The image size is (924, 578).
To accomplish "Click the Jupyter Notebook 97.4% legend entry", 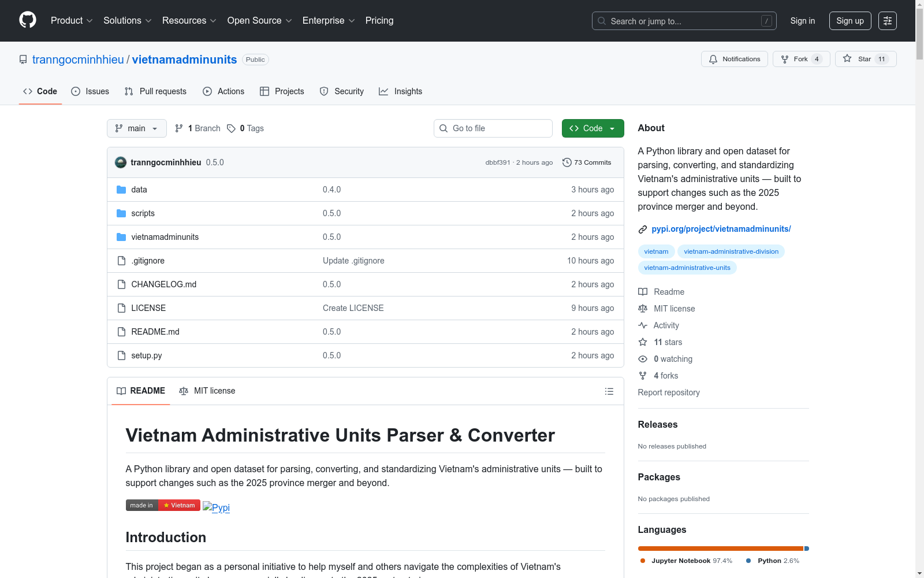I will pos(686,561).
